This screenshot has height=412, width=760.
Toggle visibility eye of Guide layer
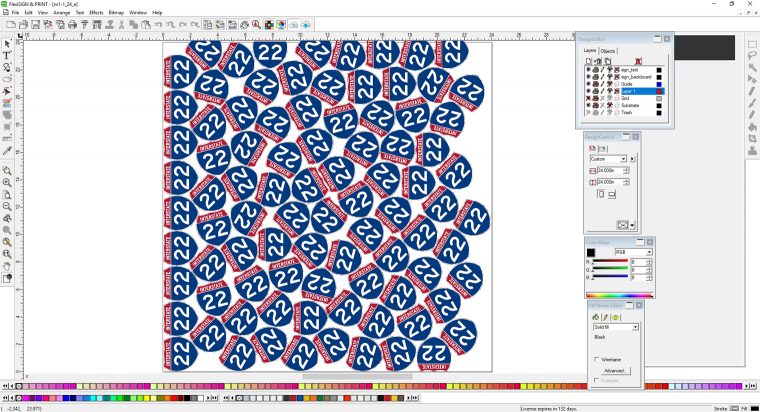[x=588, y=84]
